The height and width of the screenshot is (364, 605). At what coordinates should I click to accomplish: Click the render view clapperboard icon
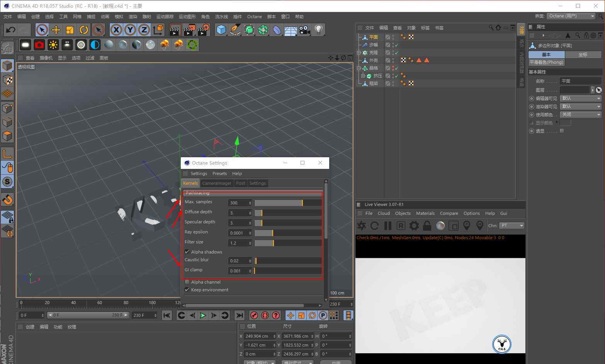(x=175, y=30)
